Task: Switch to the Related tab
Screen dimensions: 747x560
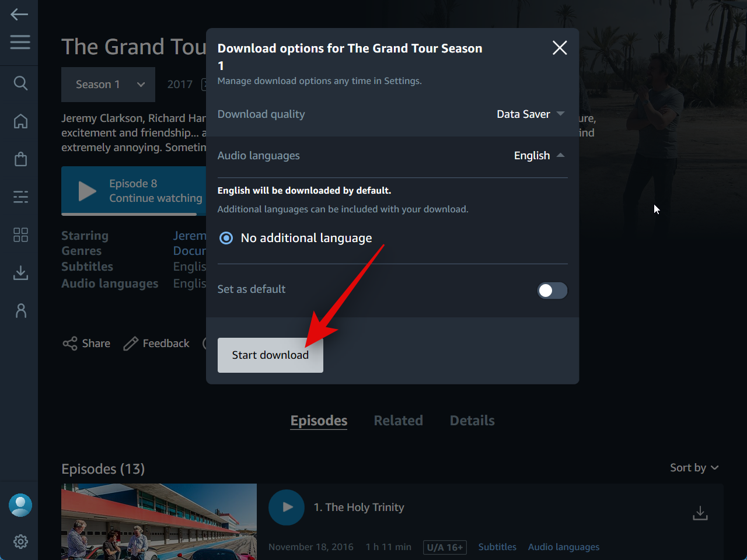Action: 398,421
